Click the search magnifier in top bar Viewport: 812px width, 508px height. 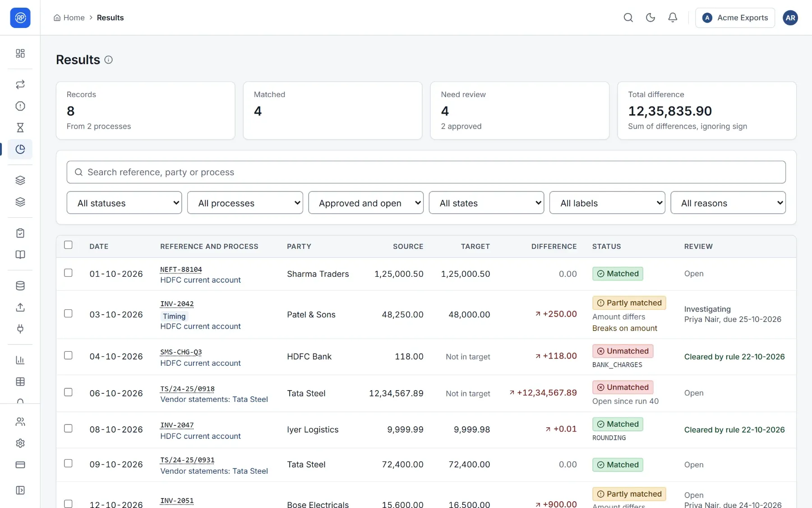pos(628,18)
